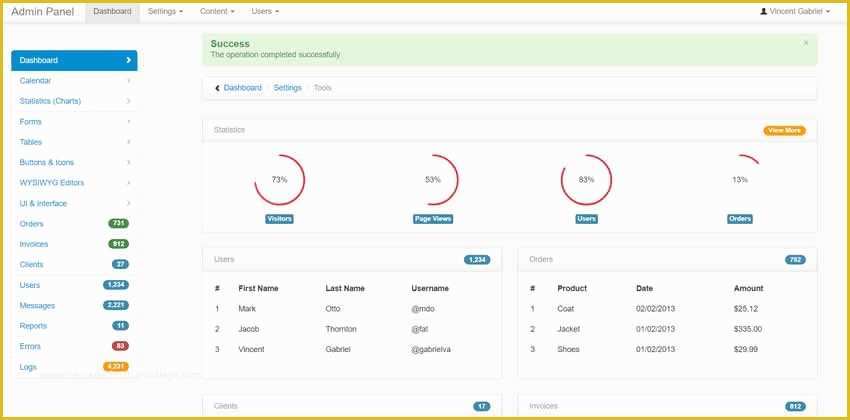The image size is (850, 420).
Task: Click the 73% Visitors progress circle
Action: tap(279, 180)
